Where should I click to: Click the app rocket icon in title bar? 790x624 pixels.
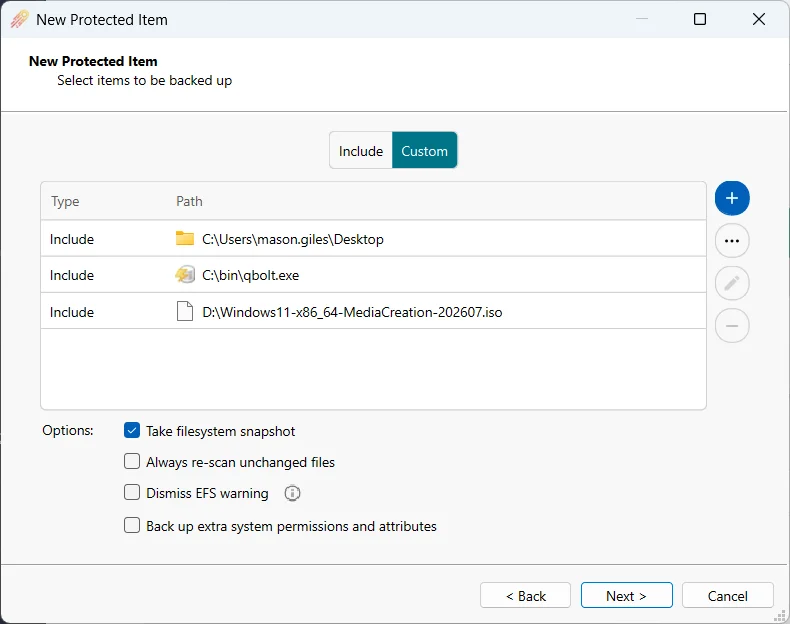coord(20,20)
